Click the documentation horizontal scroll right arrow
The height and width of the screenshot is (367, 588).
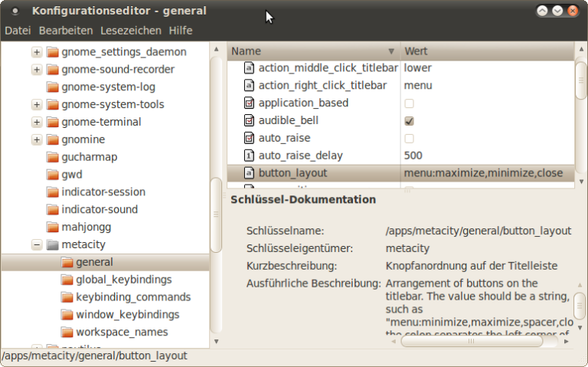(x=567, y=341)
